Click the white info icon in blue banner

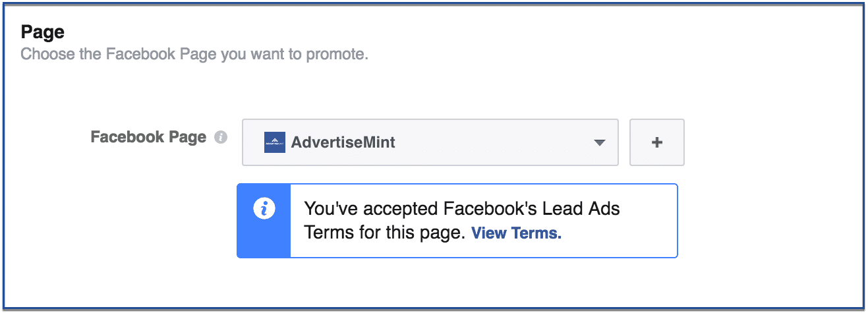(264, 209)
